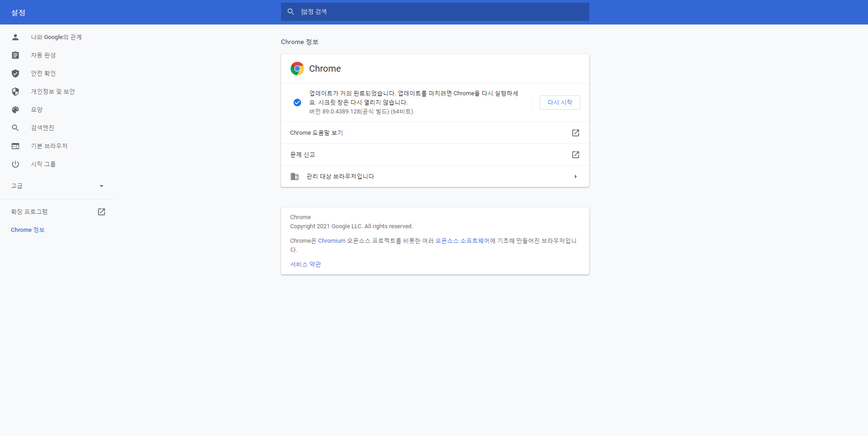The height and width of the screenshot is (436, 868).
Task: Click the power icon beside 시작 그룹
Action: click(x=15, y=164)
